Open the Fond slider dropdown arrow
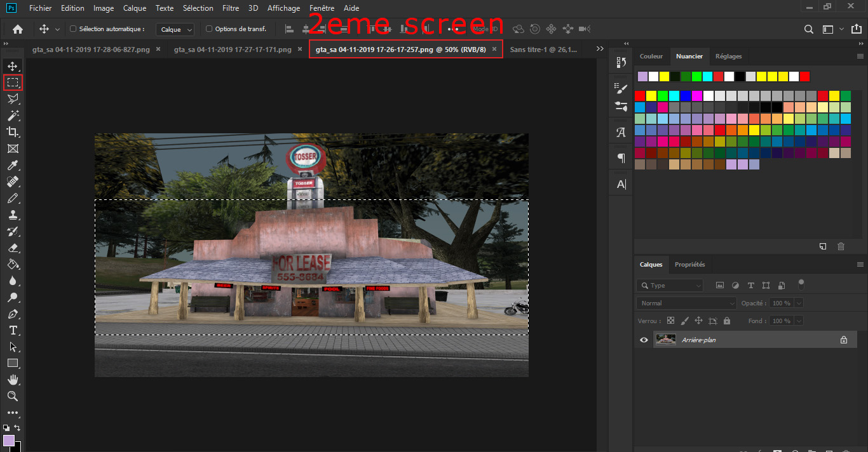 point(799,321)
